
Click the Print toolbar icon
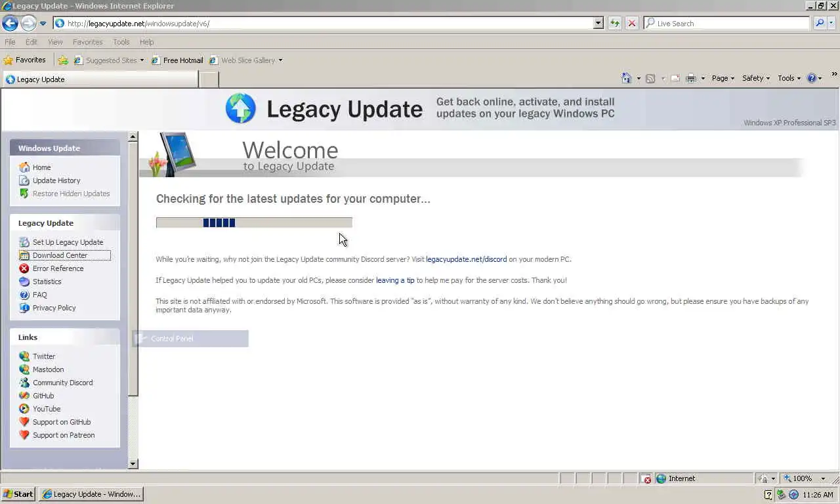click(691, 78)
